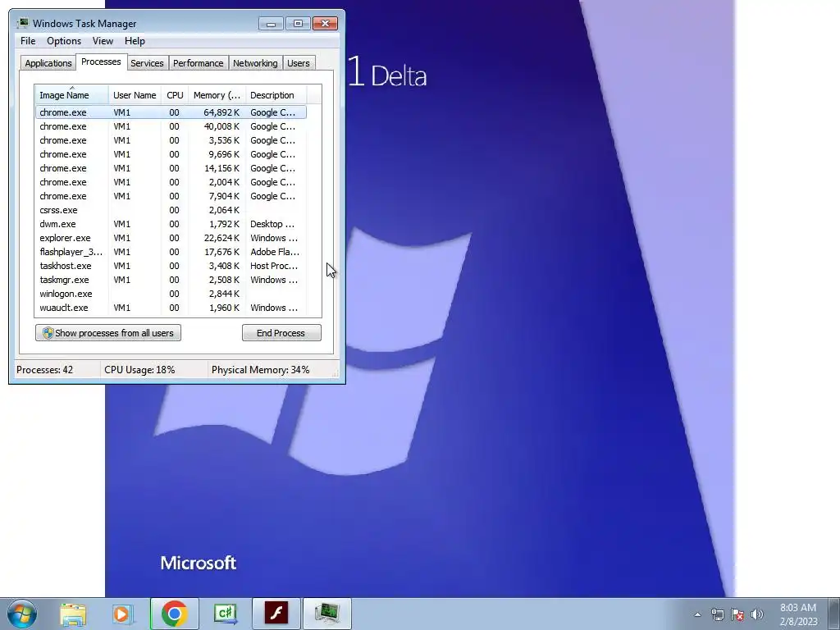
Task: Click the 17,676 K memory value
Action: pyautogui.click(x=221, y=252)
